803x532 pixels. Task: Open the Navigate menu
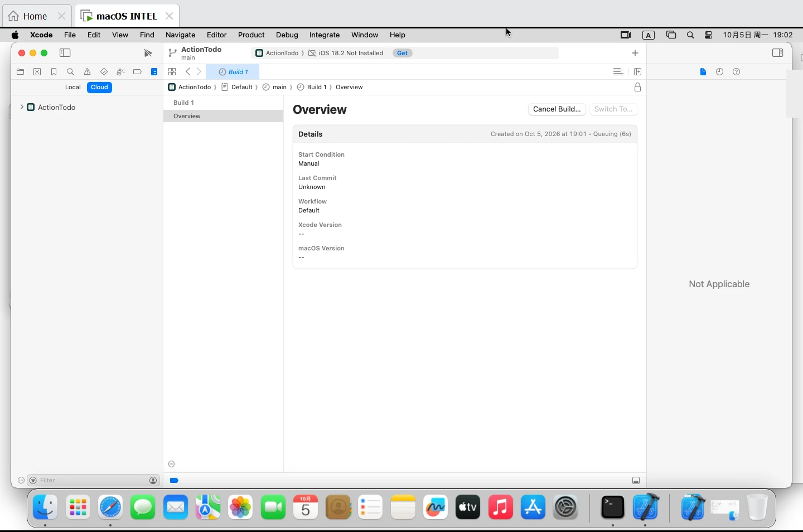pos(181,35)
